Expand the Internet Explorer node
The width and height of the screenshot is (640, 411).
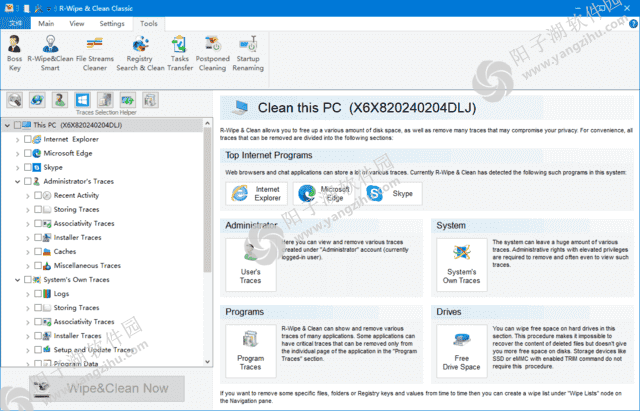[x=18, y=140]
